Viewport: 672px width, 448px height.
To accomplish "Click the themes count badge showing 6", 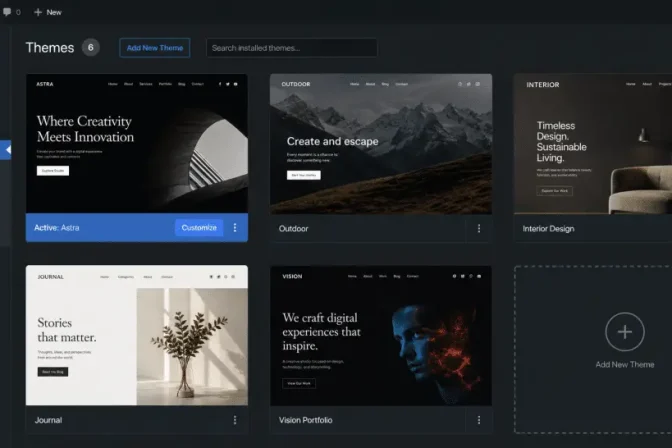I will tap(90, 48).
